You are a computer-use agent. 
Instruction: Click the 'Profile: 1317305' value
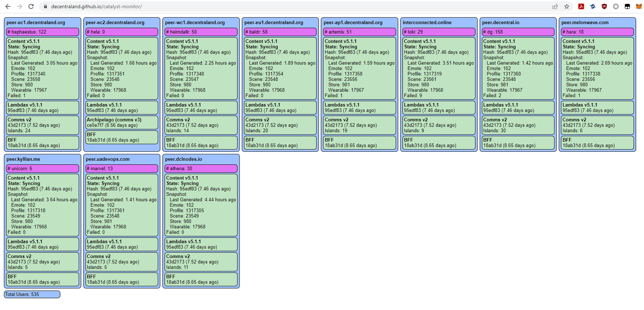(x=187, y=211)
